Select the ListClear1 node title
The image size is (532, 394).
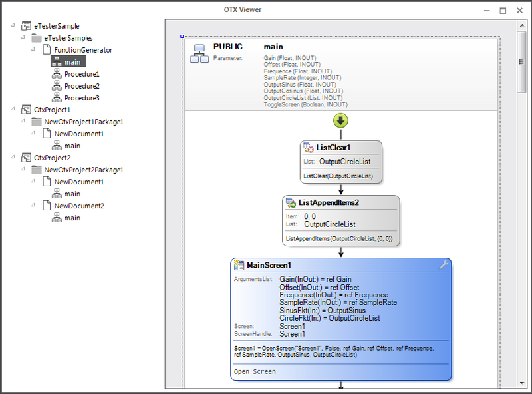point(333,148)
